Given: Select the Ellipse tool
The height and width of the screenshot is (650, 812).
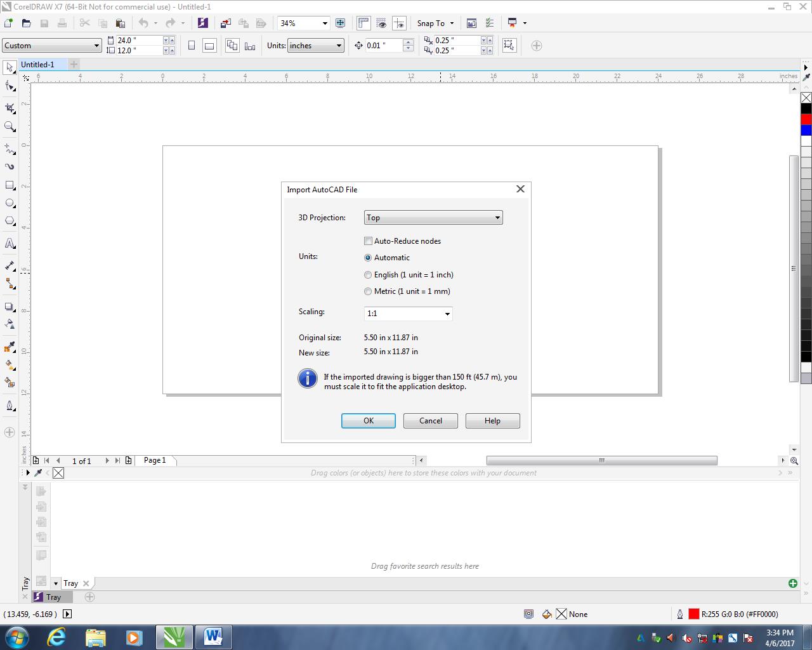Looking at the screenshot, I should (10, 203).
